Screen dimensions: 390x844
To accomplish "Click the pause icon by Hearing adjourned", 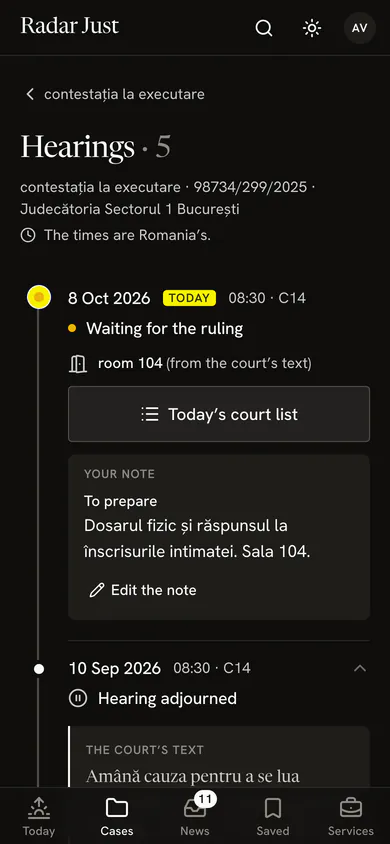I will pyautogui.click(x=78, y=699).
